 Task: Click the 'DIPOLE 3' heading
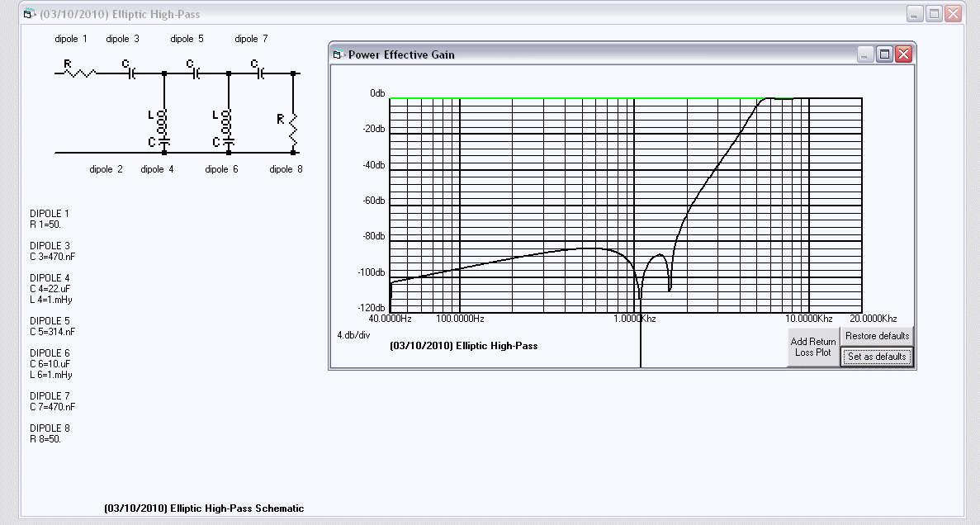pyautogui.click(x=50, y=246)
